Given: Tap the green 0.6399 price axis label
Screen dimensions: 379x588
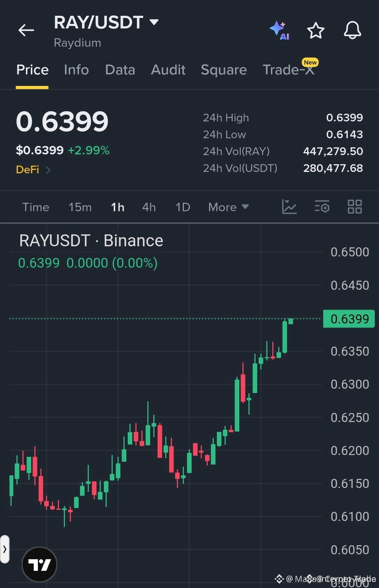Looking at the screenshot, I should click(349, 319).
